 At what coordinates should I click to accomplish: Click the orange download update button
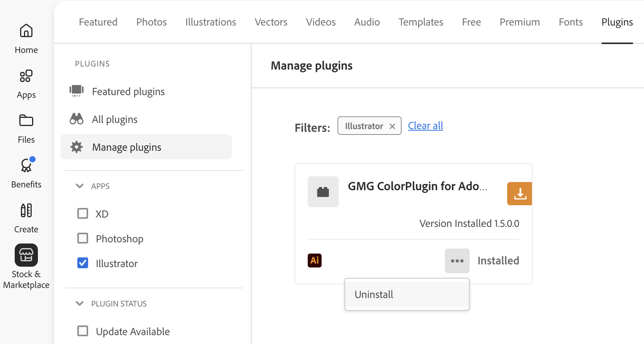point(520,194)
